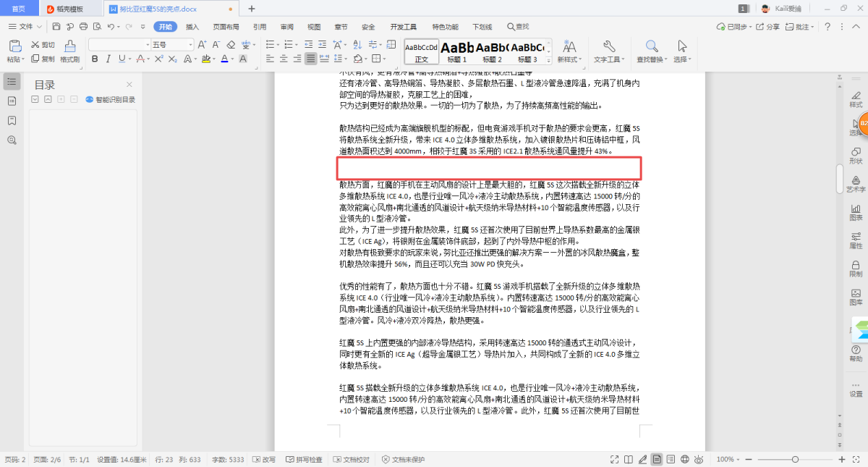
Task: Open the Insert ribbon tab
Action: click(192, 27)
